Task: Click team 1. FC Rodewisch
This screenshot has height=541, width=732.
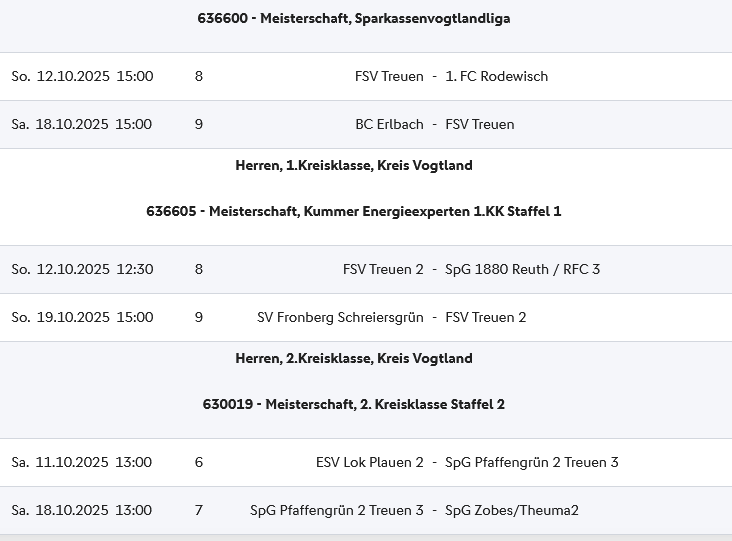Action: [496, 77]
